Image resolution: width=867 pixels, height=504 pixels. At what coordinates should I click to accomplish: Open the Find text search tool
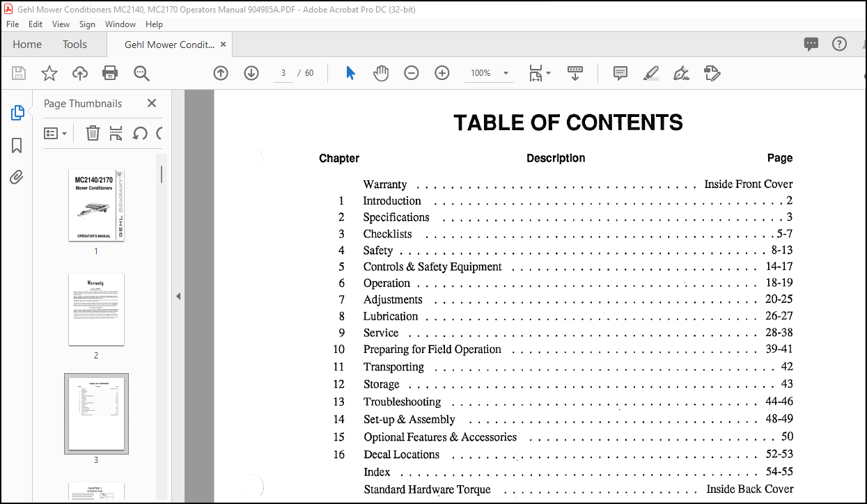(141, 73)
